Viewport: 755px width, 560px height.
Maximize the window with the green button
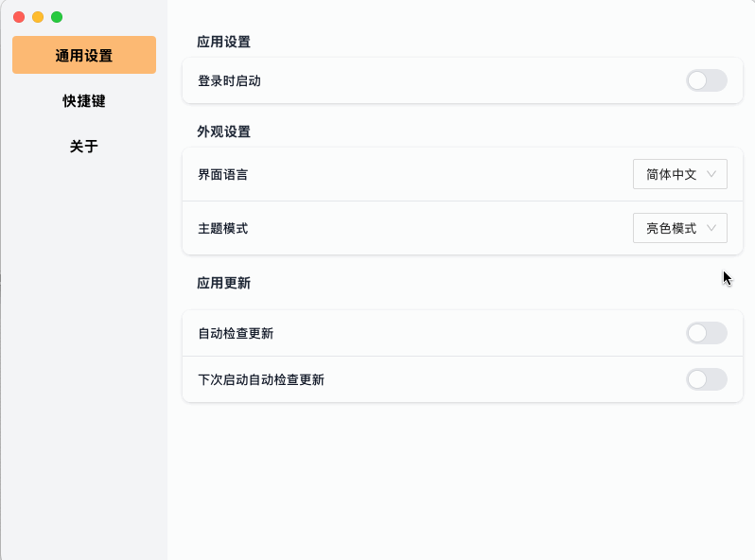click(x=57, y=17)
